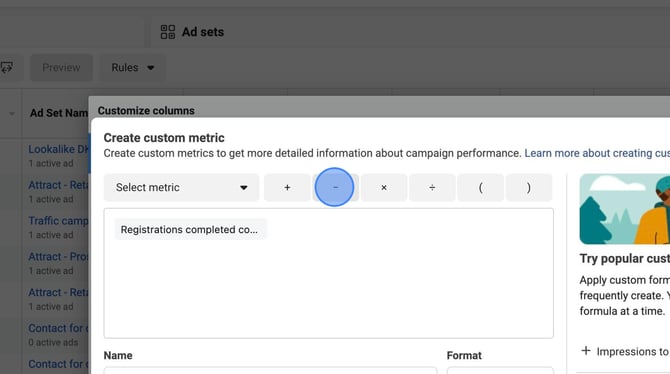Open the Traffic campaign ad set link
The height and width of the screenshot is (374, 670).
(59, 221)
